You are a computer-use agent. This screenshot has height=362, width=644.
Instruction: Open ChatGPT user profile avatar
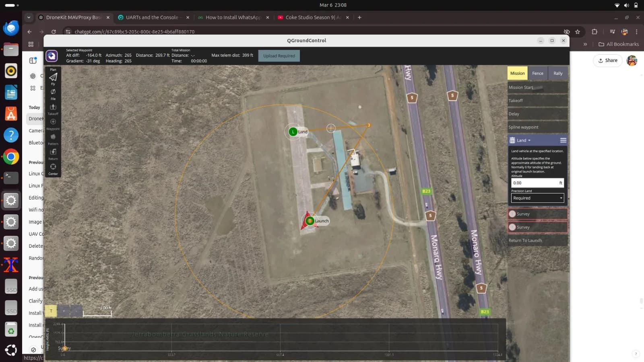pyautogui.click(x=632, y=60)
